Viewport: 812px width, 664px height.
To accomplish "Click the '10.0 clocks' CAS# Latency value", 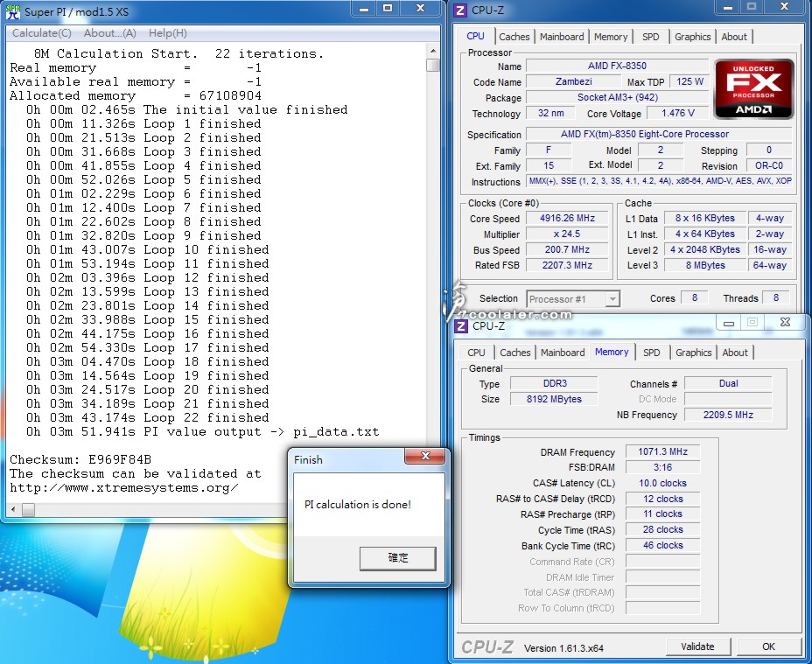I will pyautogui.click(x=663, y=483).
